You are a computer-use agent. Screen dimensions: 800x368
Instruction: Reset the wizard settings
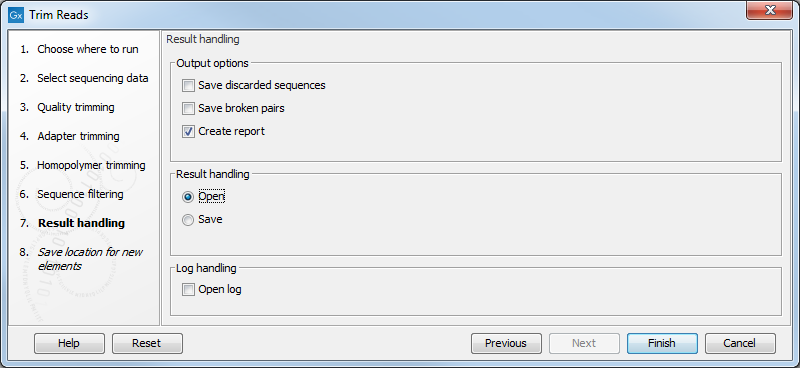click(147, 344)
